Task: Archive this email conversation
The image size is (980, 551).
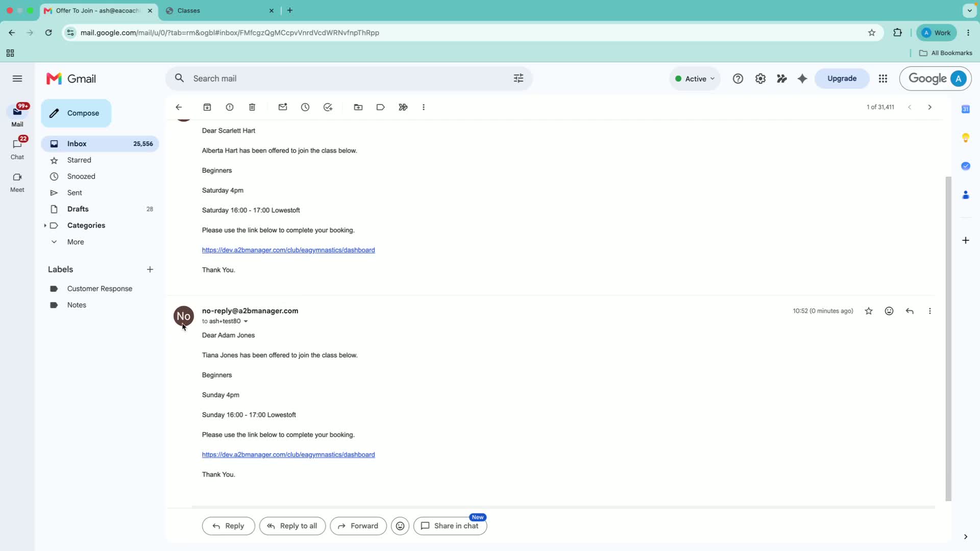Action: click(207, 107)
